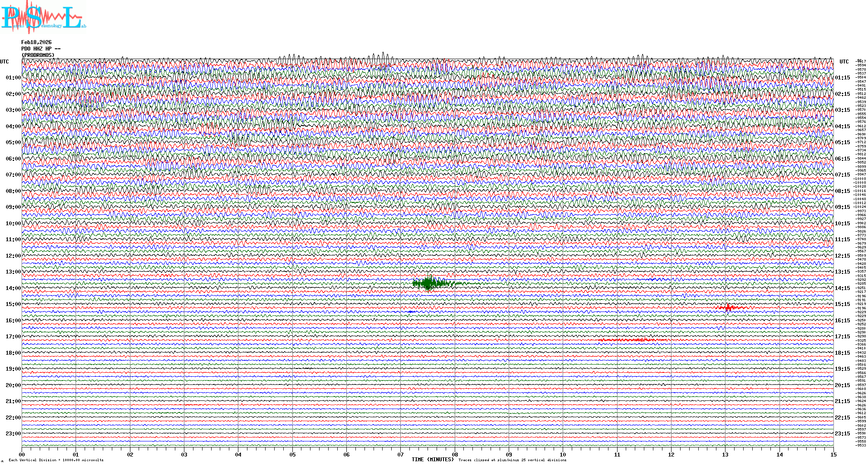Click the 23:00 hour label on left
Viewport: 868px width, 466px height.
[13, 434]
